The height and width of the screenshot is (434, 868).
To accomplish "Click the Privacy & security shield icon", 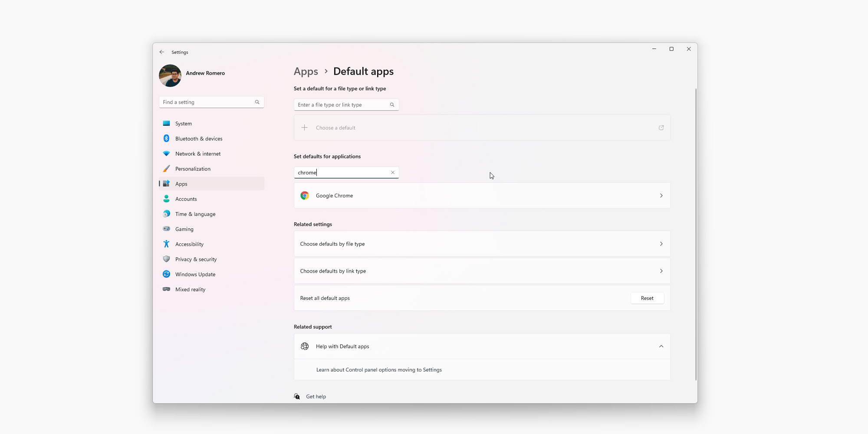I will point(166,259).
